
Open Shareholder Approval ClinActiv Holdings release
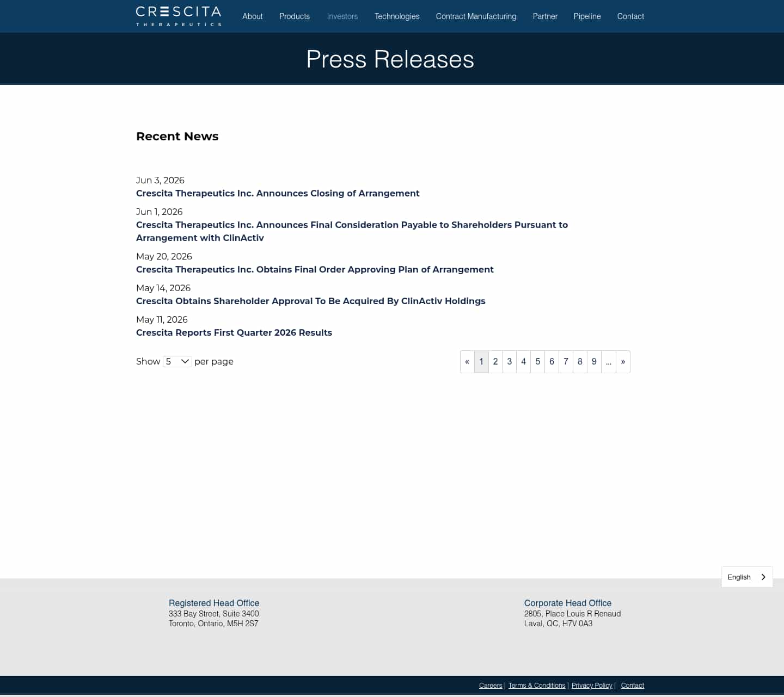click(x=311, y=301)
